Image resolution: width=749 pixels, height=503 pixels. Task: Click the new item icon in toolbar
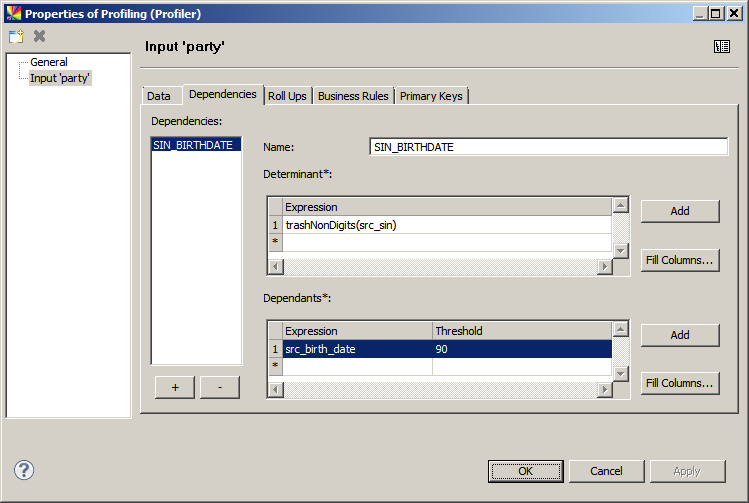(x=16, y=36)
